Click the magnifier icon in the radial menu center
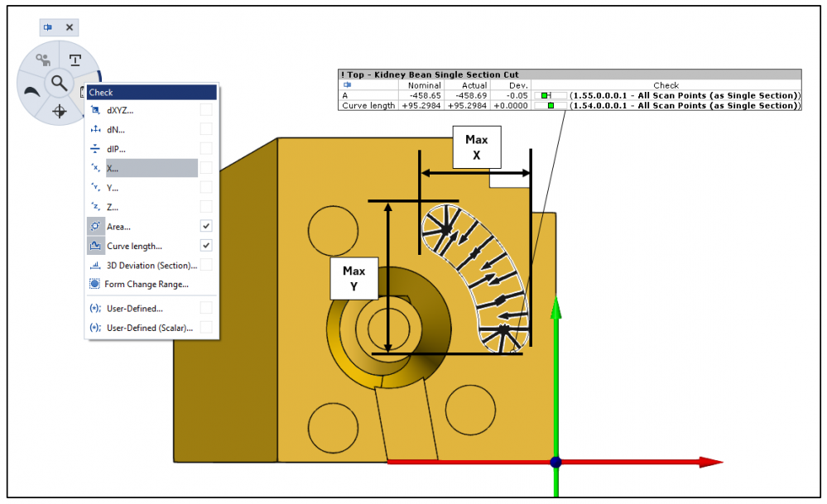This screenshot has width=827, height=504. [59, 83]
